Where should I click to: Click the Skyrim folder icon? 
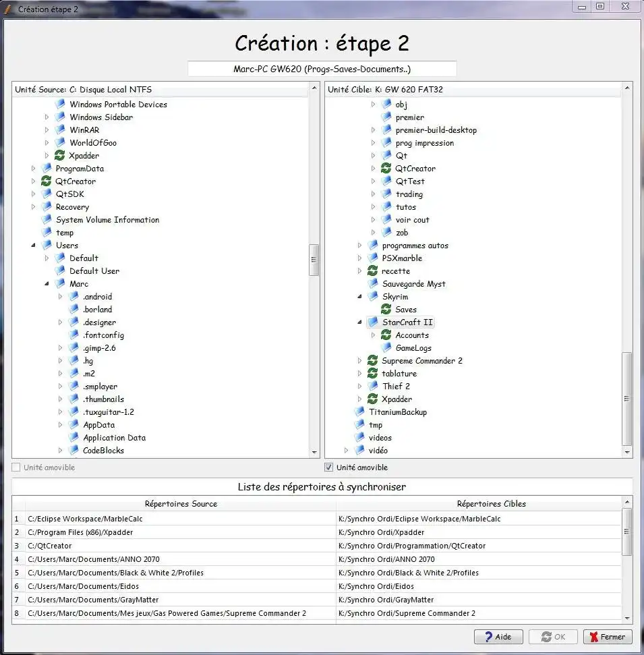(x=373, y=297)
